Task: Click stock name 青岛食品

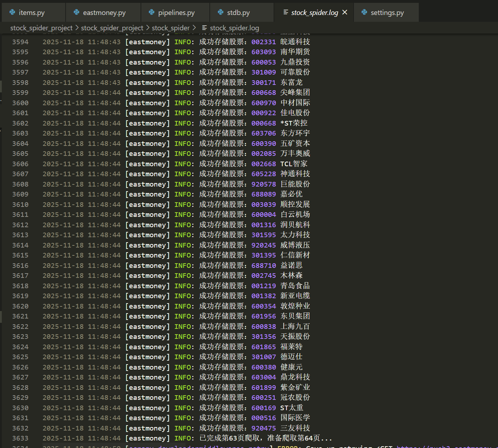Action: tap(295, 286)
